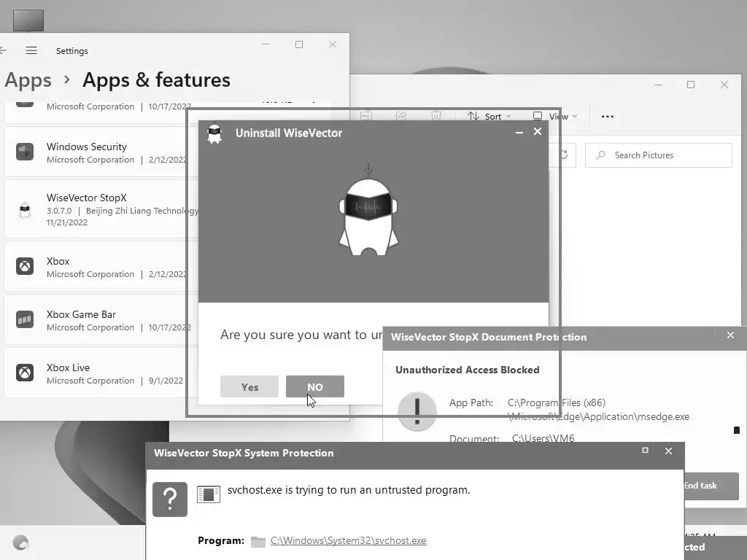Select the Xbox Live entry text
Viewport: 747px width, 560px height.
(68, 367)
